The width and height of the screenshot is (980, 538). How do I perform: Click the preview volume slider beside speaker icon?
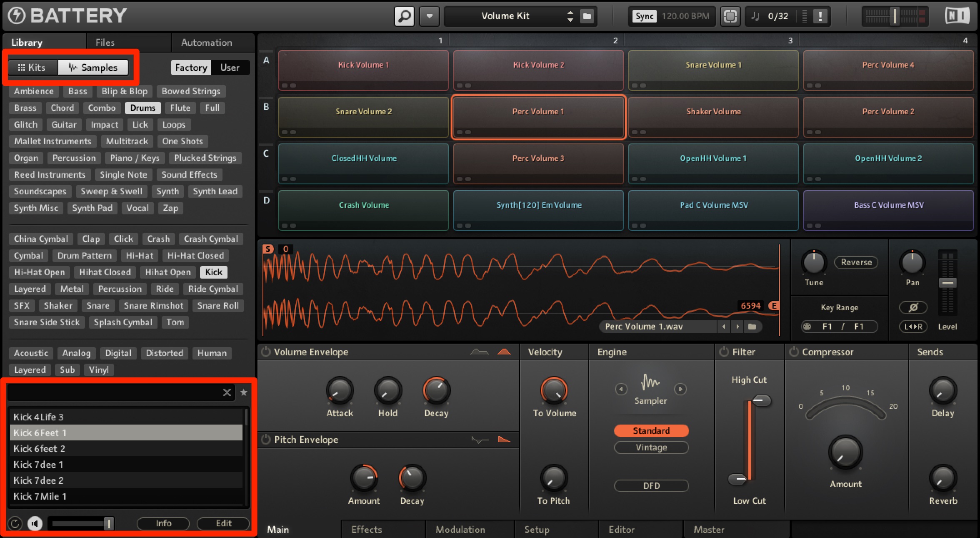coord(81,523)
